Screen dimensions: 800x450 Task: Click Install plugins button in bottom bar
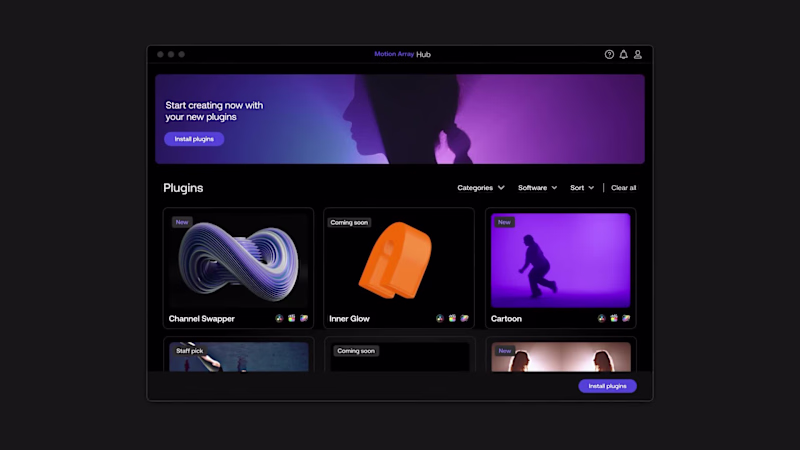click(607, 386)
